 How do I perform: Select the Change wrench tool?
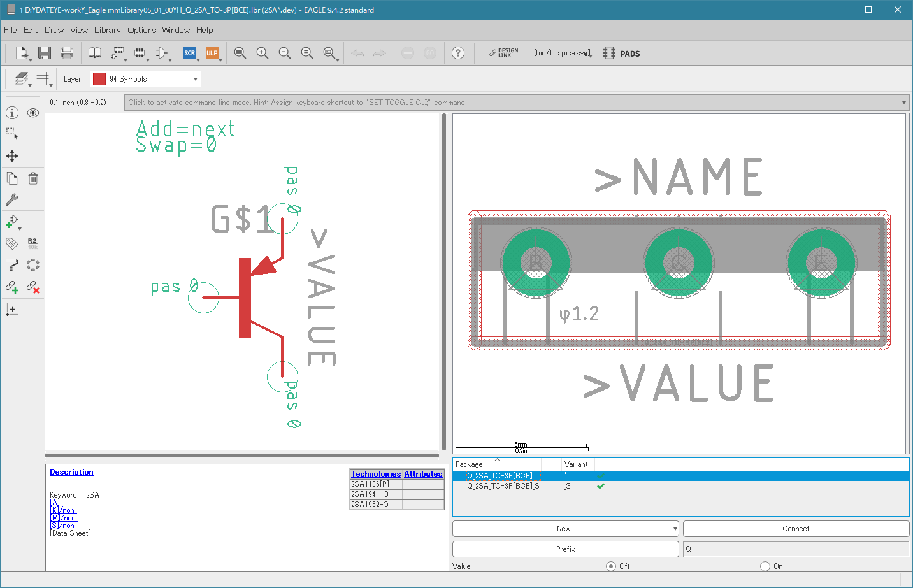pyautogui.click(x=12, y=199)
